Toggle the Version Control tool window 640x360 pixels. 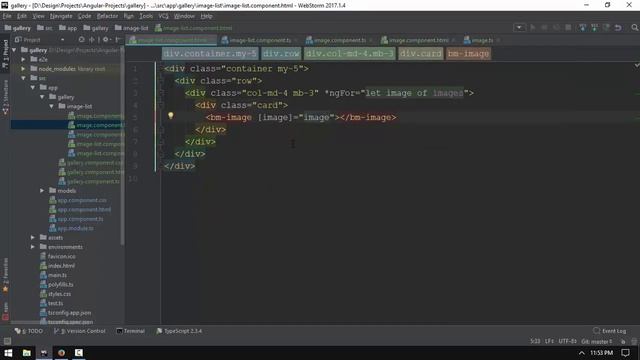pos(80,331)
